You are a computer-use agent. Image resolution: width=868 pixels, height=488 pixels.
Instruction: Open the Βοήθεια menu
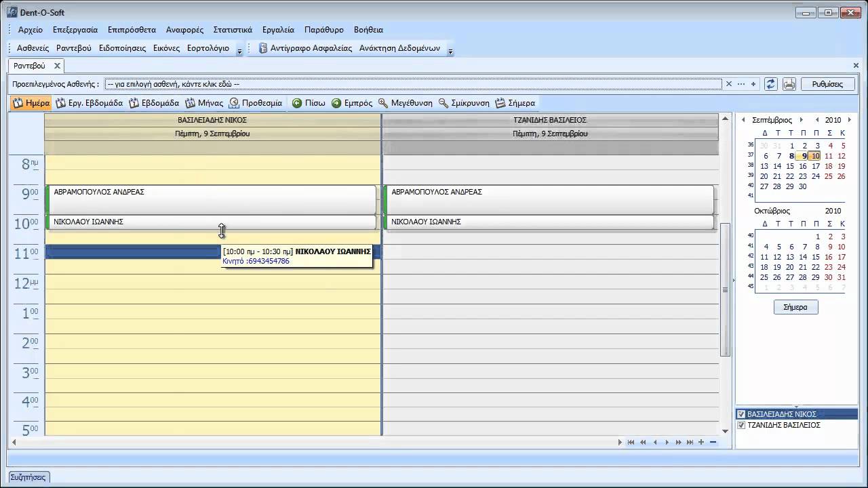(368, 30)
